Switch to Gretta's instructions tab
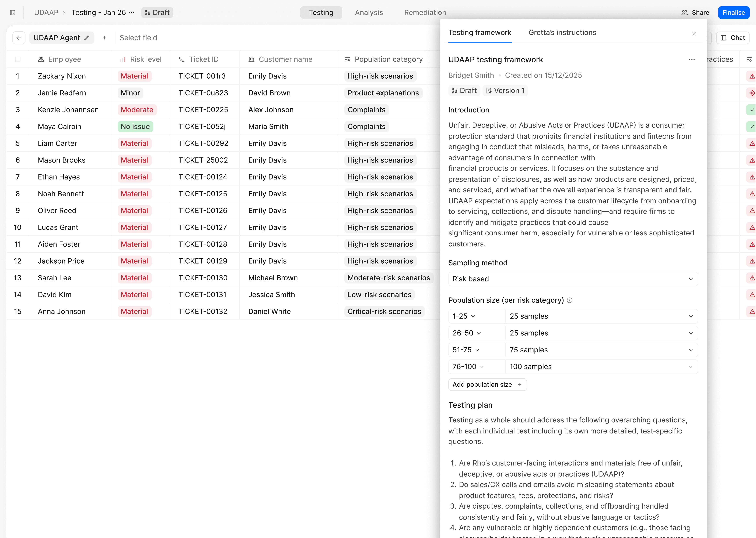This screenshot has width=756, height=538. pyautogui.click(x=562, y=32)
